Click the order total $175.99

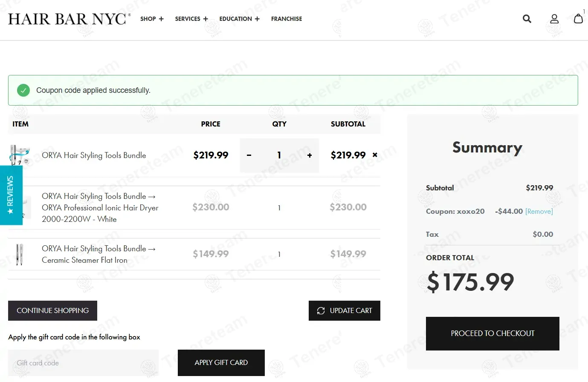coord(471,282)
